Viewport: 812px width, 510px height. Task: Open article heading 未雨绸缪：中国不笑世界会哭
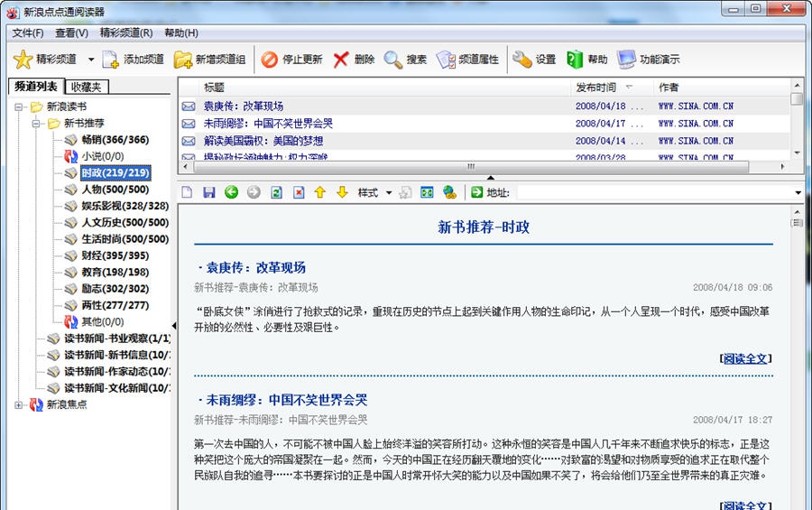click(287, 400)
